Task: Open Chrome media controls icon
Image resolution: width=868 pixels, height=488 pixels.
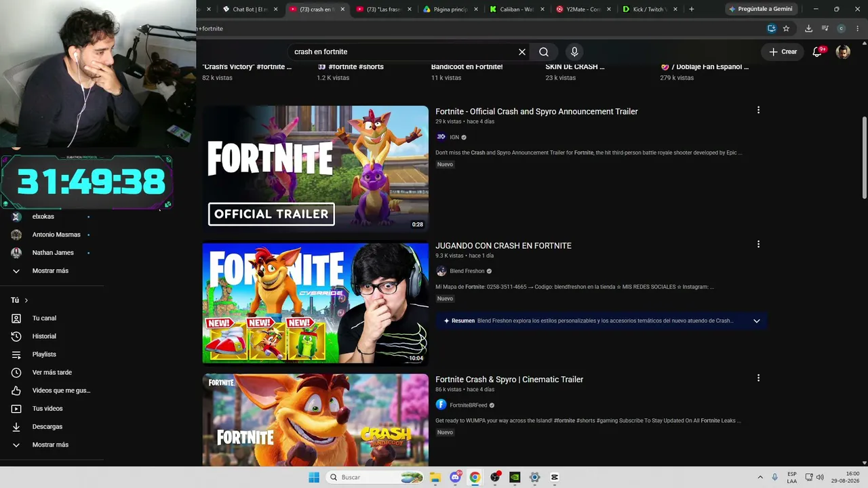Action: (x=825, y=28)
